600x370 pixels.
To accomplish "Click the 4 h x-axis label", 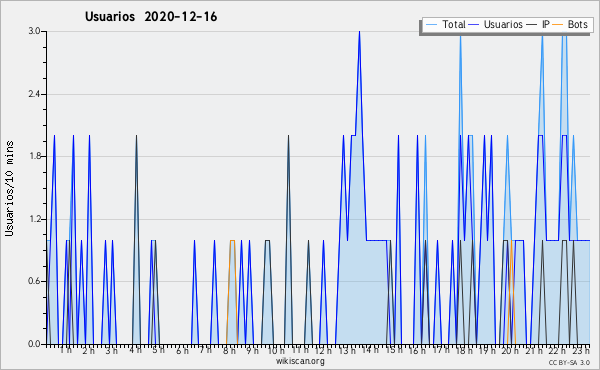I will 135,350.
